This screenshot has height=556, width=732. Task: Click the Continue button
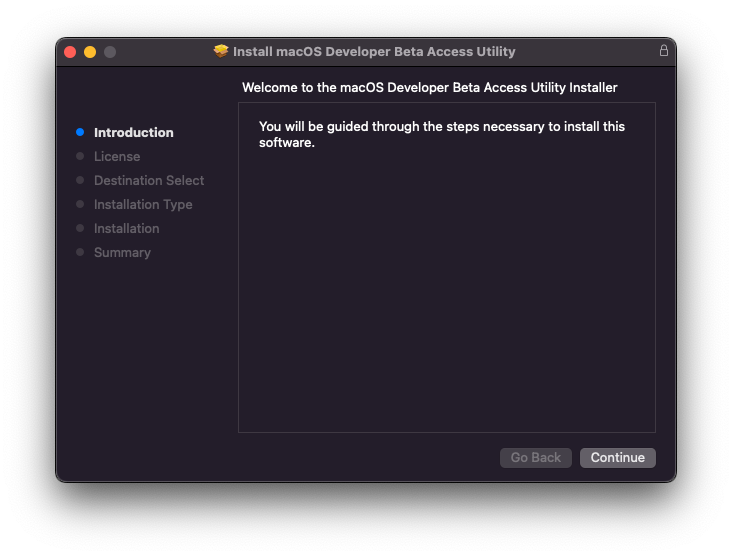point(617,457)
